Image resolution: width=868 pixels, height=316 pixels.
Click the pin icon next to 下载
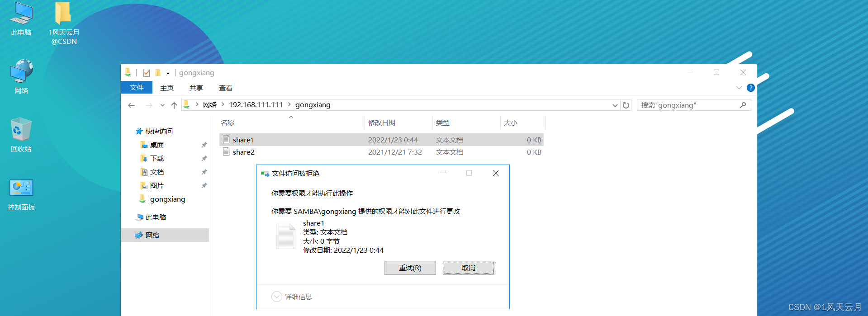tap(204, 159)
